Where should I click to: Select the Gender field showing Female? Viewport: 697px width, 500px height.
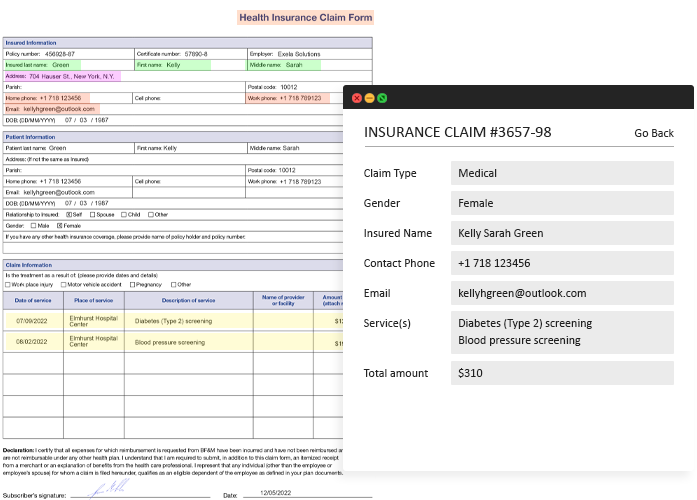pos(562,203)
